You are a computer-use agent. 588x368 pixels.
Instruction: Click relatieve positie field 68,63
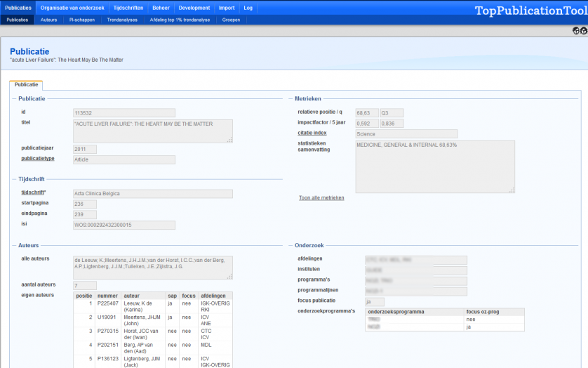click(367, 113)
